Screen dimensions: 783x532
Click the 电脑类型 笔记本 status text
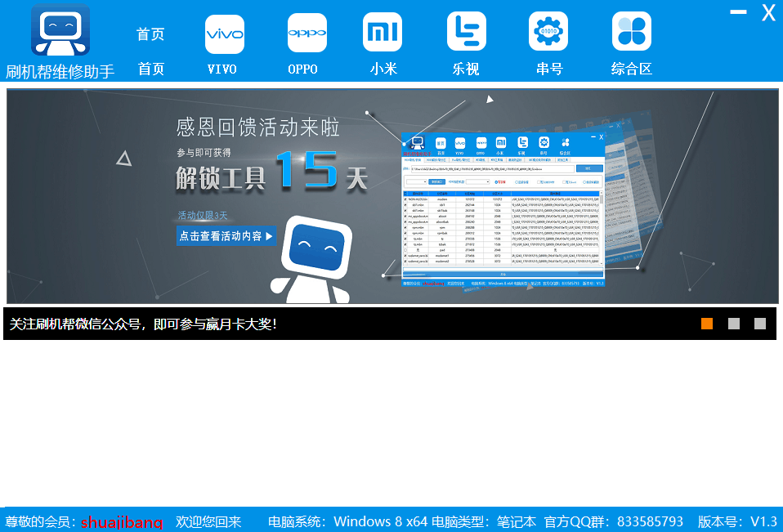484,522
